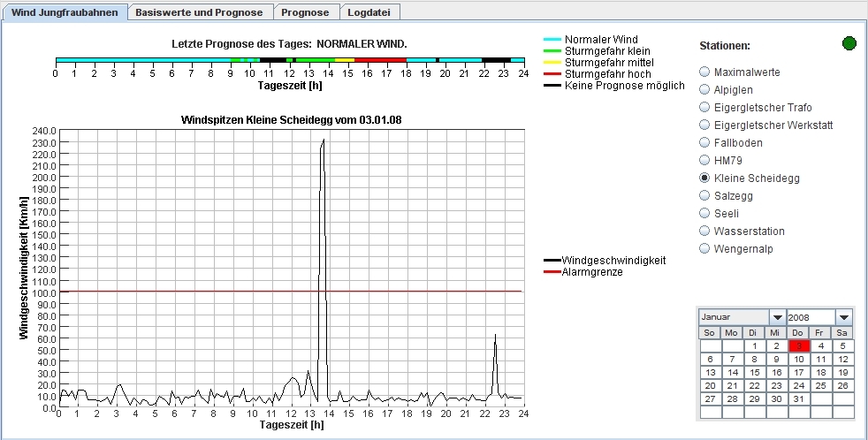Open the Logdatei tab
868x440 pixels.
(x=372, y=12)
